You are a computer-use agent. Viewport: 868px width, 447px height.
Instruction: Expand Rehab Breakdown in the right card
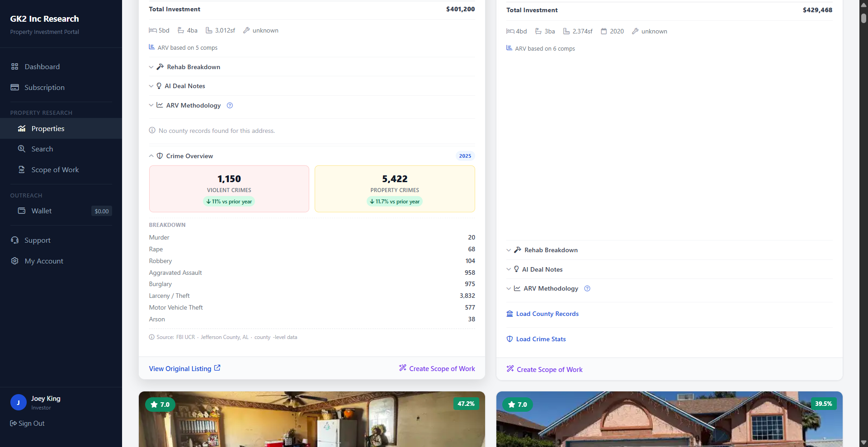[551, 250]
